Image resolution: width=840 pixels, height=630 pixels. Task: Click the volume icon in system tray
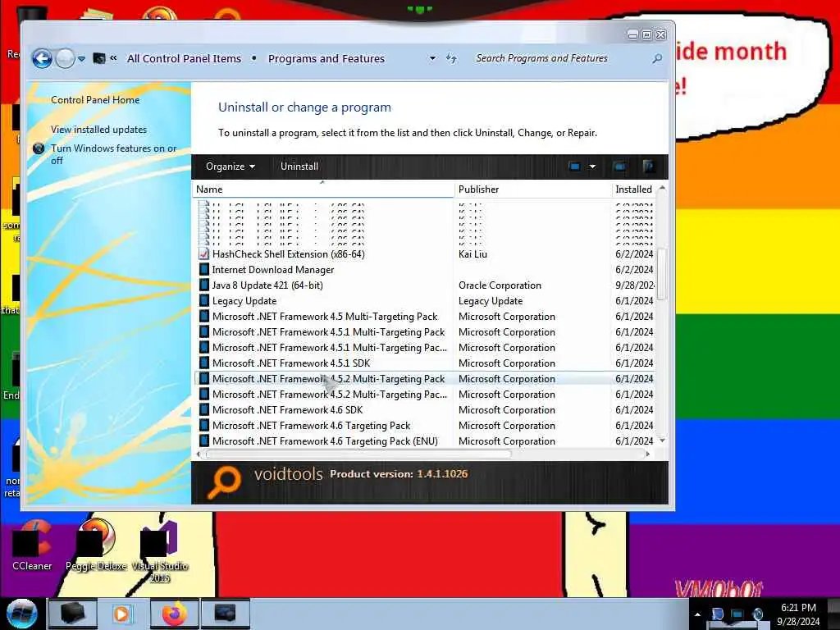coord(757,614)
